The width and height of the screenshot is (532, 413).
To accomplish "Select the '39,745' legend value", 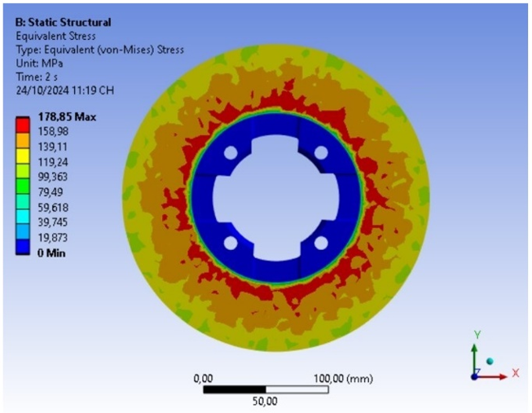I will pos(53,222).
